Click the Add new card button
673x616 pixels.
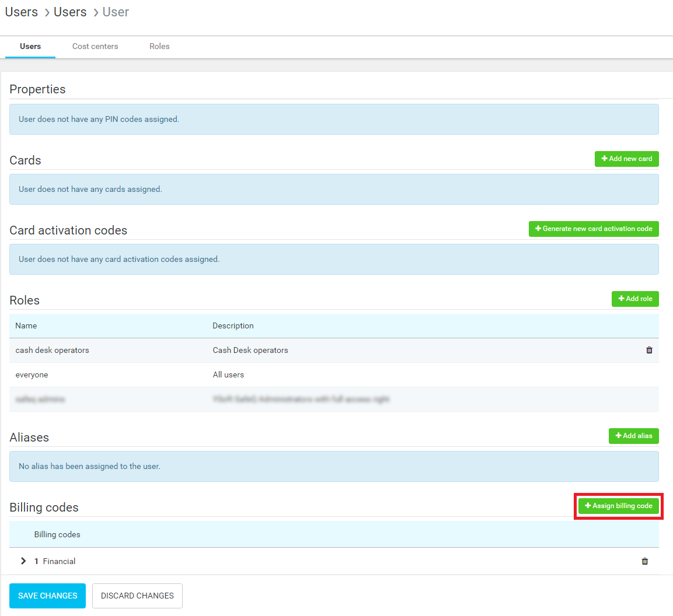tap(626, 159)
